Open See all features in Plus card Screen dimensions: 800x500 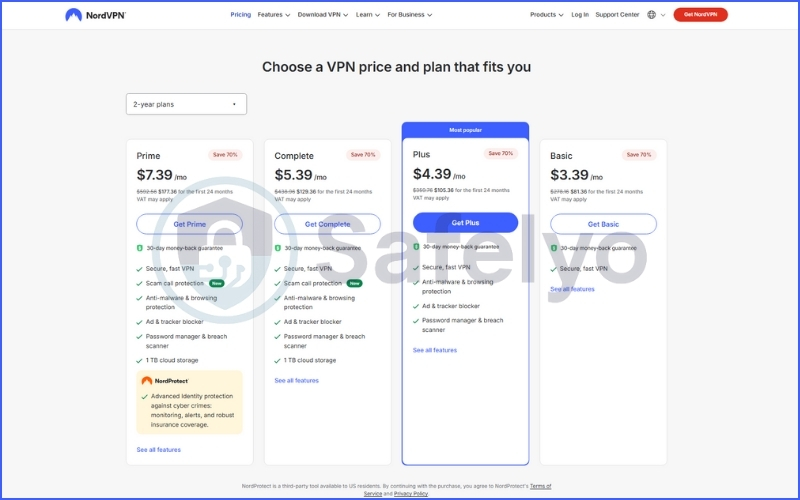click(435, 350)
